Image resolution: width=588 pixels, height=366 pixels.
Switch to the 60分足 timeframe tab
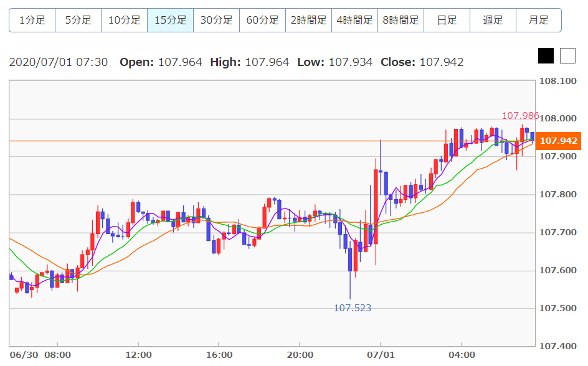(262, 20)
